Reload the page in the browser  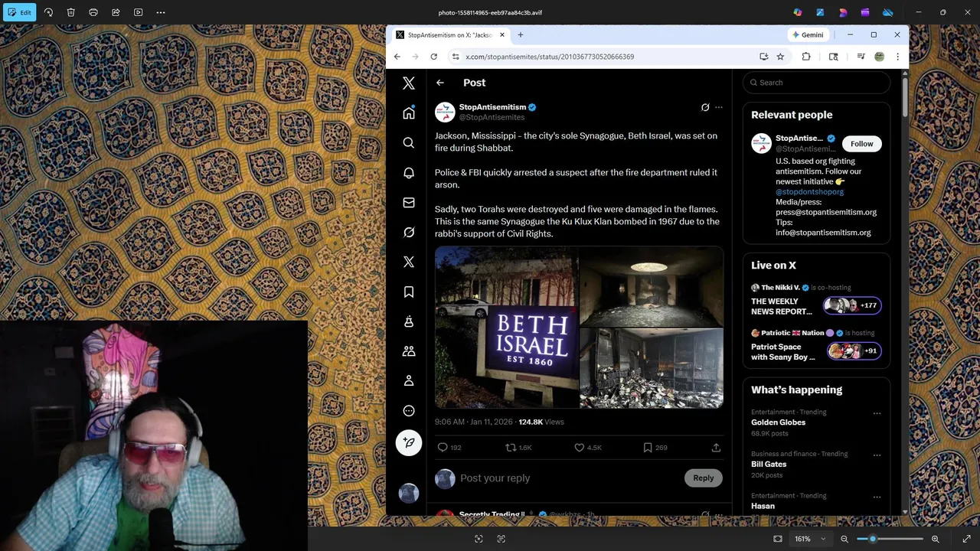pos(433,57)
